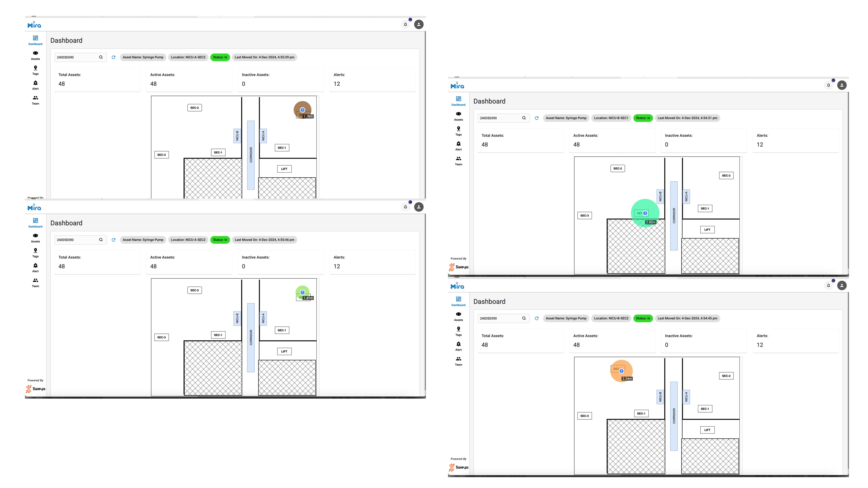Open Tags sidebar in the NICU-B-SEC2 dashboard

pyautogui.click(x=459, y=331)
